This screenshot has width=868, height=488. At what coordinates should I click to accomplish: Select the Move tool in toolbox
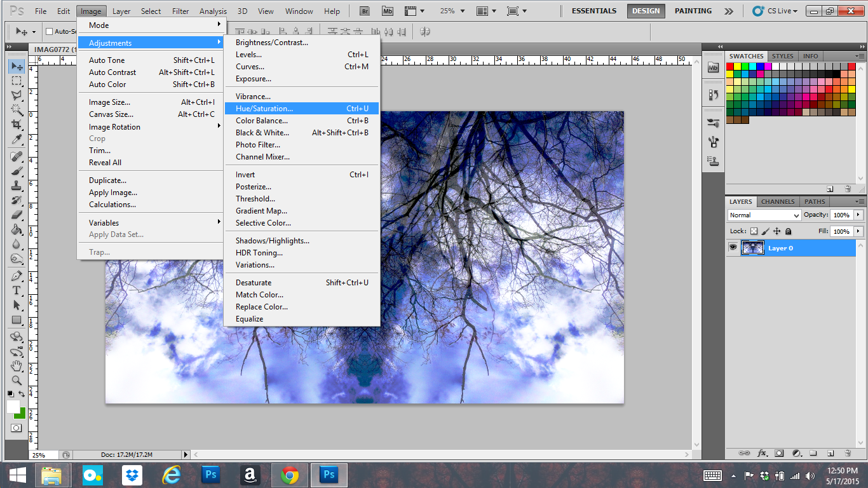pyautogui.click(x=17, y=66)
